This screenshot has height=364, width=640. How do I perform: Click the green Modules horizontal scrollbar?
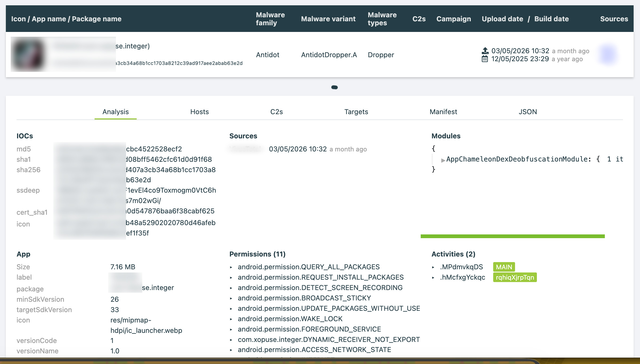513,236
